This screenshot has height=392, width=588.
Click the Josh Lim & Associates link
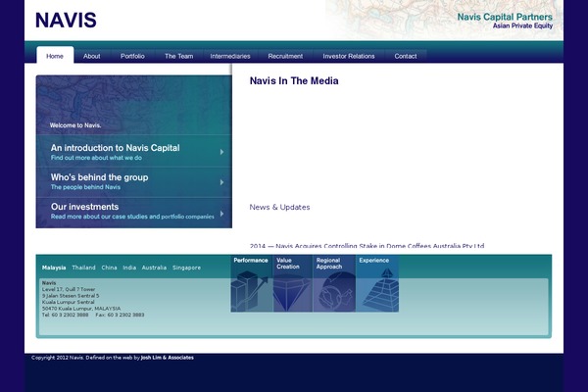pos(168,358)
